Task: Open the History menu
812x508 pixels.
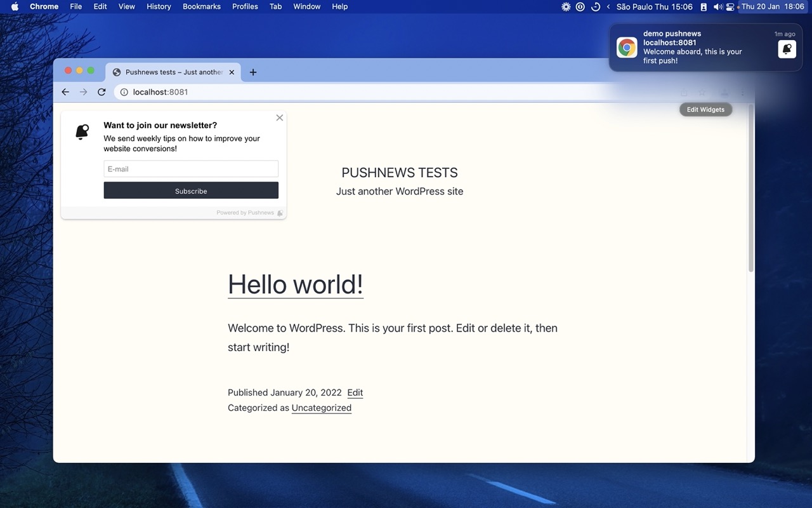Action: pos(159,6)
